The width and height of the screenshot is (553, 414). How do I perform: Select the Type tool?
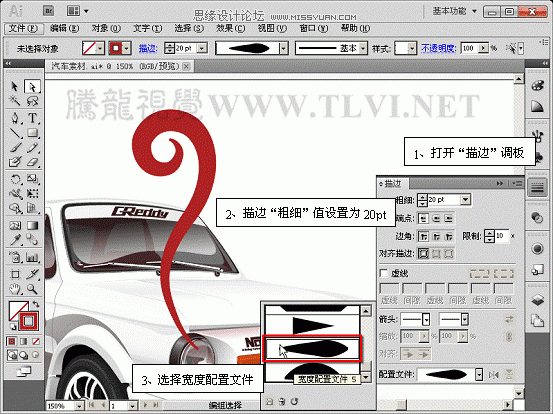point(32,118)
